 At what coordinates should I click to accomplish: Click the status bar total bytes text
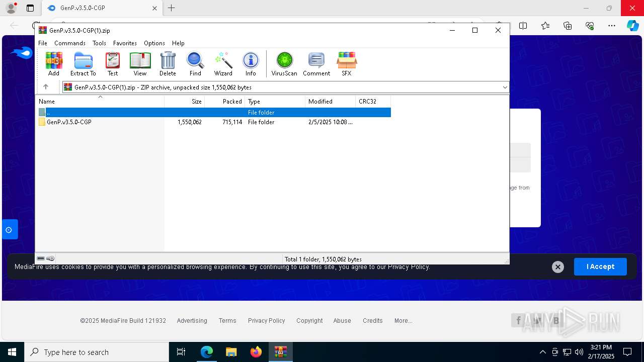pos(323,259)
